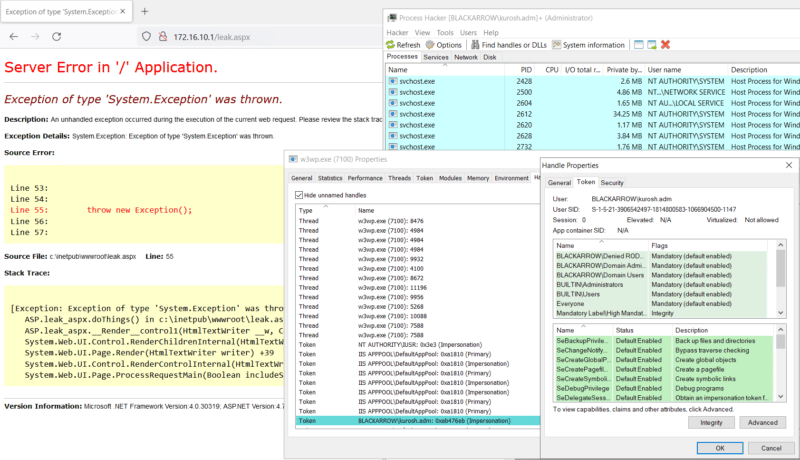Open the Help menu

click(x=491, y=32)
